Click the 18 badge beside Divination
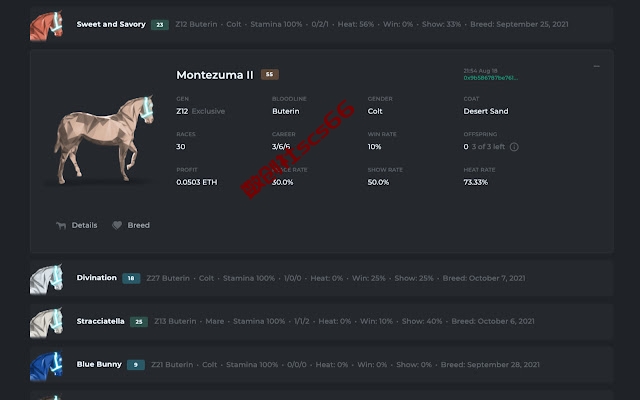 tap(131, 278)
